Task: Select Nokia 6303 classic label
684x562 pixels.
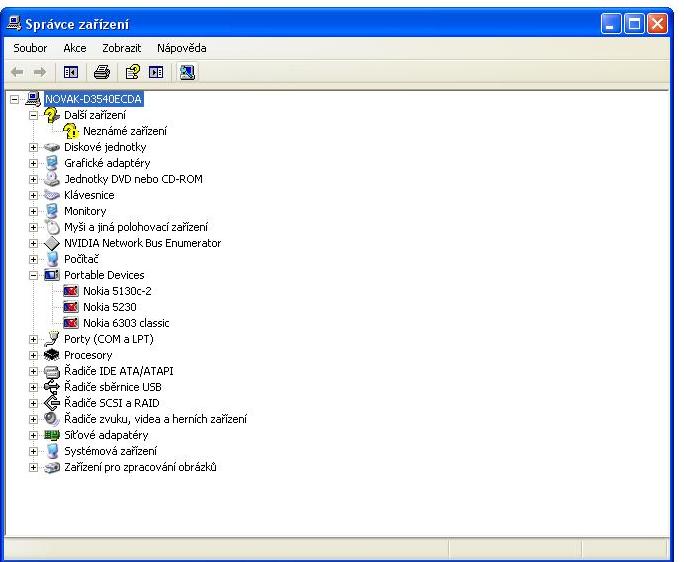Action: (x=126, y=323)
